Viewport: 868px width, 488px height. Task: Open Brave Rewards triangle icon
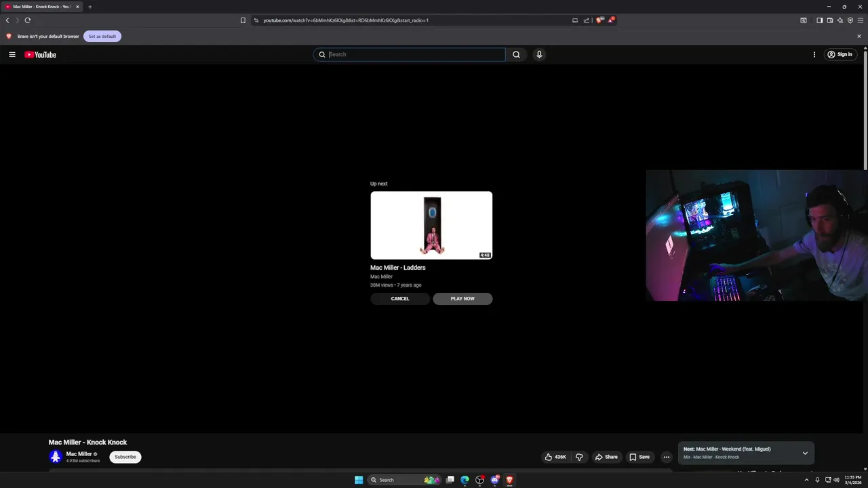coord(610,20)
